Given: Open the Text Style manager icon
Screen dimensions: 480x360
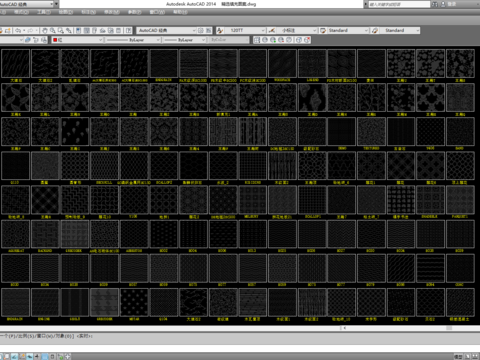Looking at the screenshot, I should pos(220,30).
